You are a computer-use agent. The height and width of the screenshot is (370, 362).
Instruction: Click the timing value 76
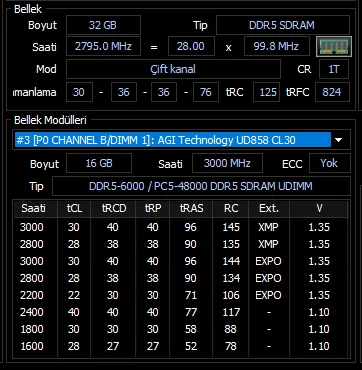[x=206, y=92]
